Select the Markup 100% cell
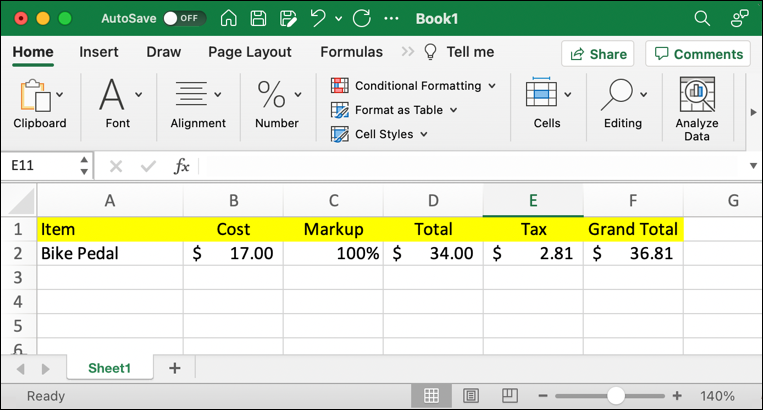763x410 pixels. point(333,253)
